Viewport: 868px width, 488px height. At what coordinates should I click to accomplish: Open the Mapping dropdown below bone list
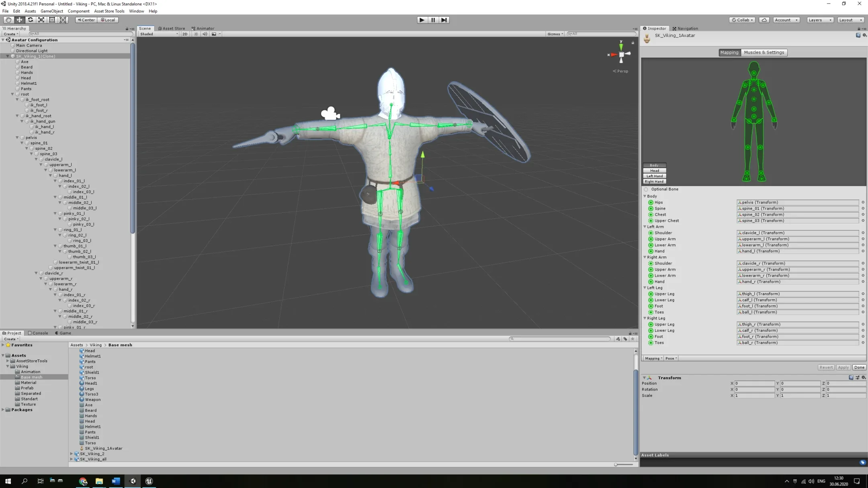[653, 358]
